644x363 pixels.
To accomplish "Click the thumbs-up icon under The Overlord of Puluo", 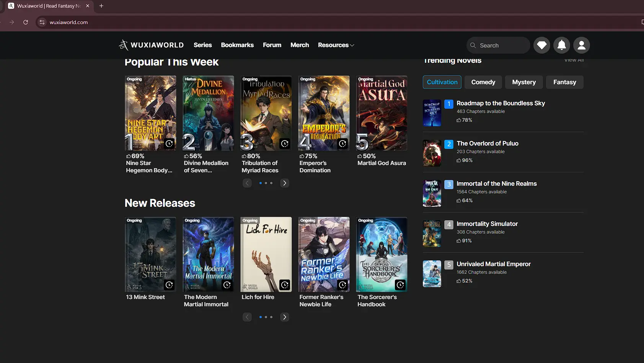I will point(459,160).
